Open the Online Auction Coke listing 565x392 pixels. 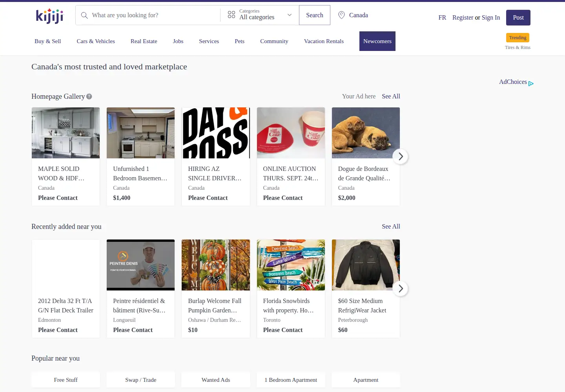[291, 157]
